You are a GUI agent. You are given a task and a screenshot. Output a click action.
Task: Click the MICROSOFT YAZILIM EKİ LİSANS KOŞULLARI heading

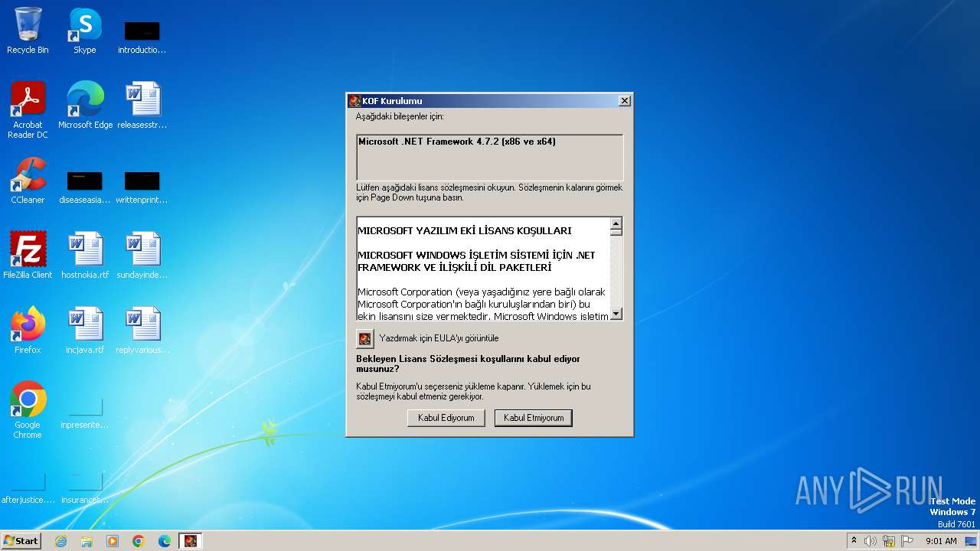465,230
